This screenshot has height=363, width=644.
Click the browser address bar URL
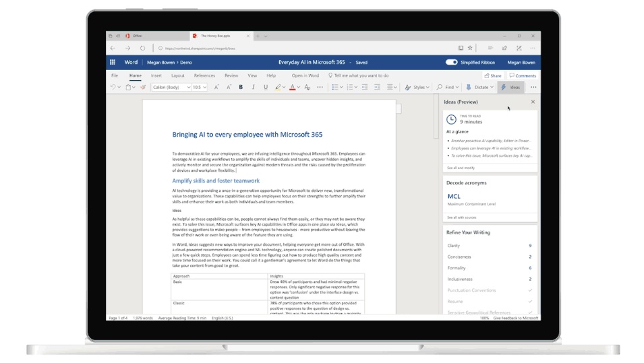point(200,48)
